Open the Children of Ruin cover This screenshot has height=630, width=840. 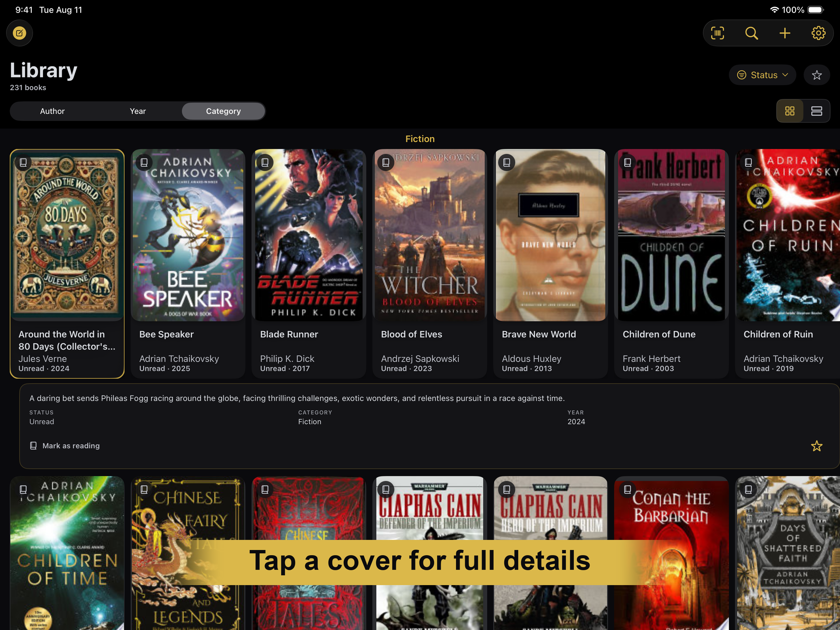788,235
